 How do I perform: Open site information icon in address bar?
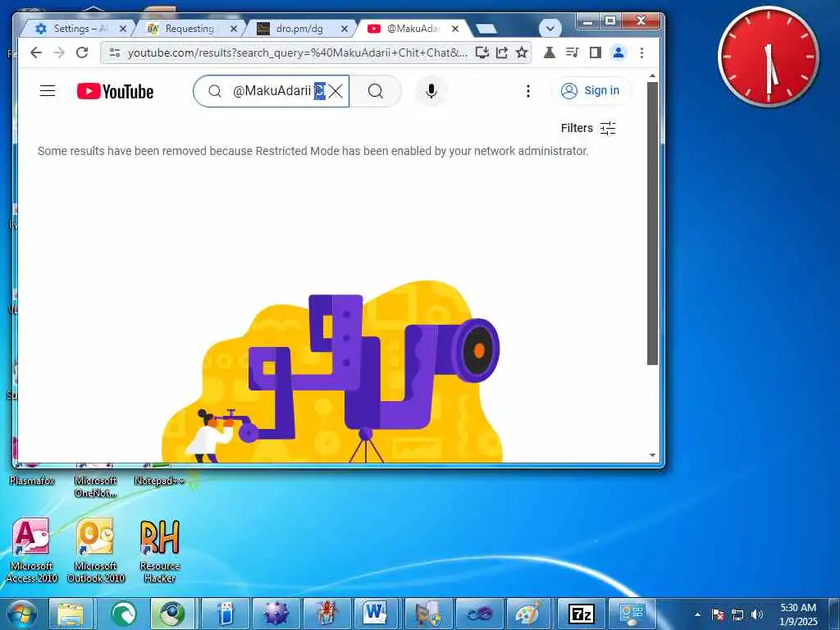coord(115,52)
